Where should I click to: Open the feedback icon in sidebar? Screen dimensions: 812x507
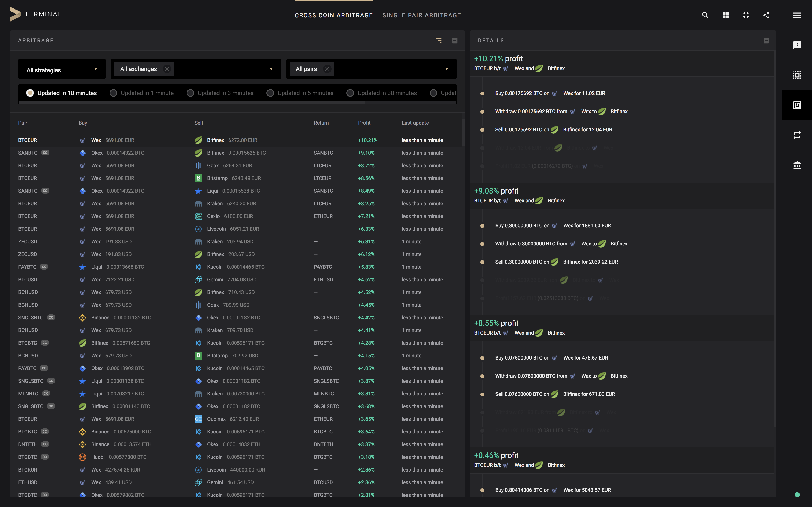tap(797, 45)
